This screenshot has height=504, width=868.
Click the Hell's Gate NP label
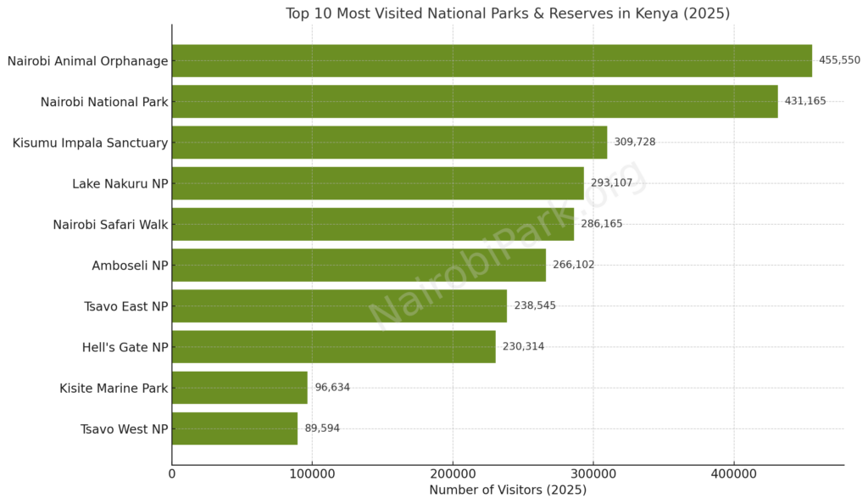125,347
